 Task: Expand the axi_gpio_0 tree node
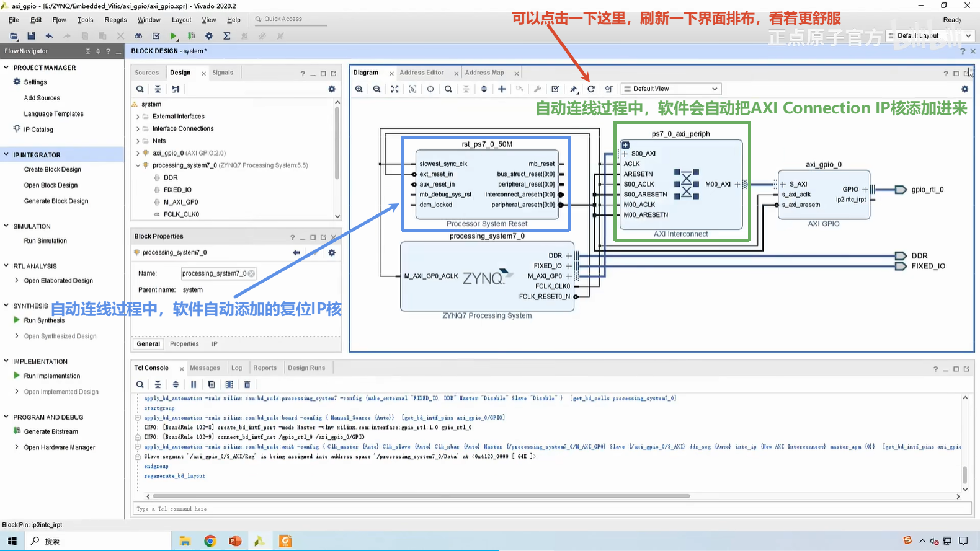click(138, 153)
